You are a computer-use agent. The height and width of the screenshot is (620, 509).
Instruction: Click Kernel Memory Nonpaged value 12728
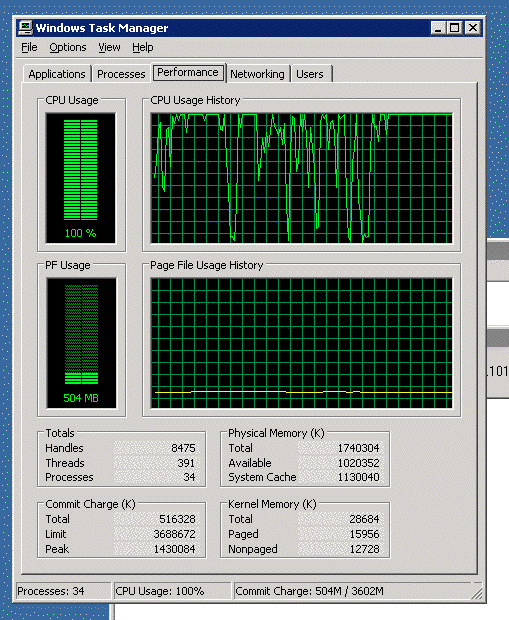[x=364, y=549]
